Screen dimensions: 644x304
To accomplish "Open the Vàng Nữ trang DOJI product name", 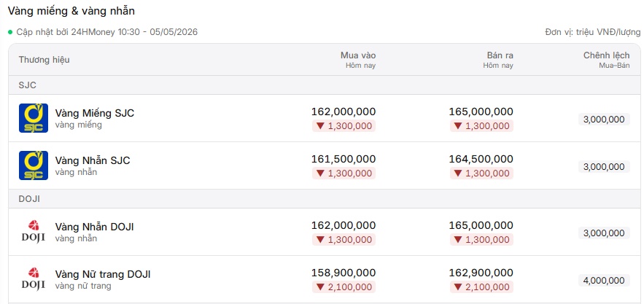I will [103, 274].
